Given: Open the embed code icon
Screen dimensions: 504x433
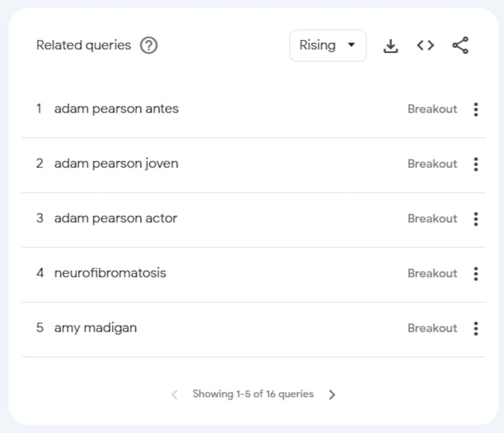Looking at the screenshot, I should point(425,45).
